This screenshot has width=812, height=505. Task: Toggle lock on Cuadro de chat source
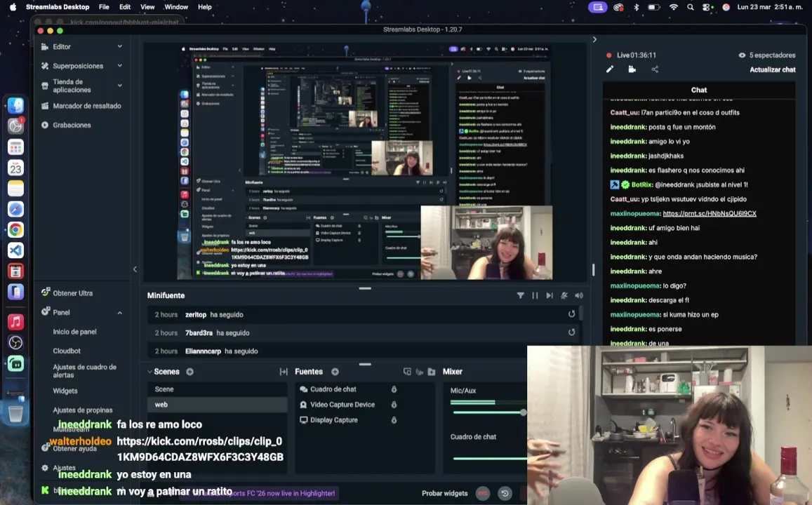(x=394, y=389)
